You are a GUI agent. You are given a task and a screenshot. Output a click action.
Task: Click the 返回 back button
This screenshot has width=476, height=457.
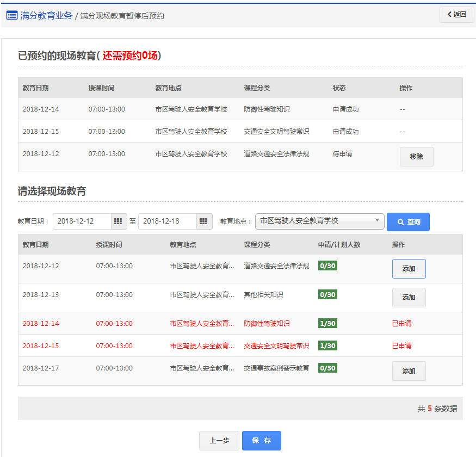(456, 15)
